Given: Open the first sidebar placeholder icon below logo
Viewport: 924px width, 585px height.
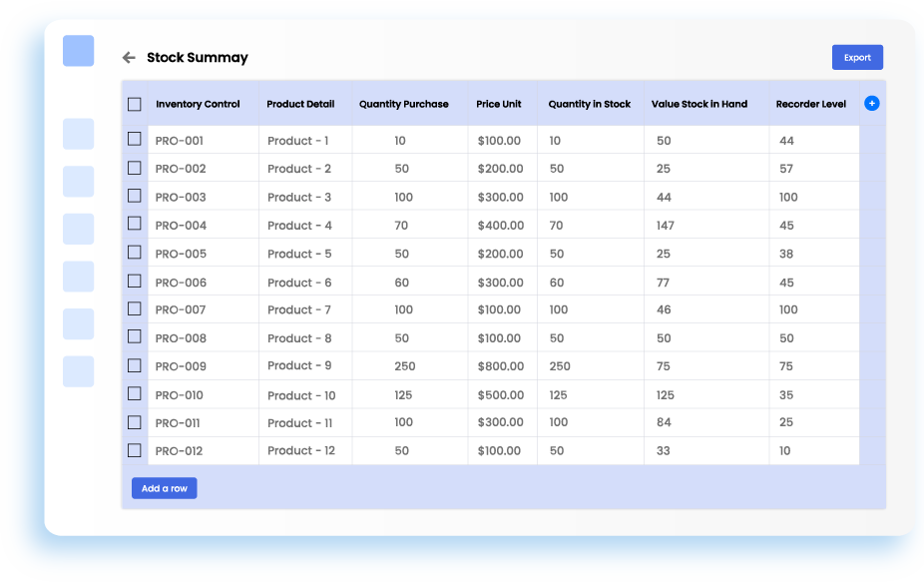Looking at the screenshot, I should click(x=78, y=134).
